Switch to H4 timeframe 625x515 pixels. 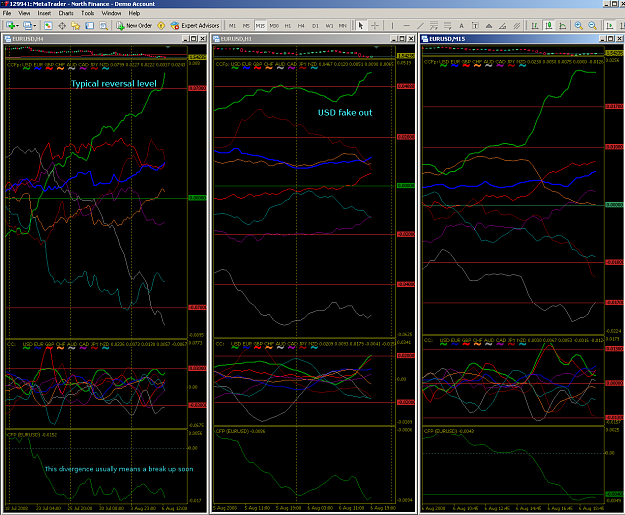(301, 26)
